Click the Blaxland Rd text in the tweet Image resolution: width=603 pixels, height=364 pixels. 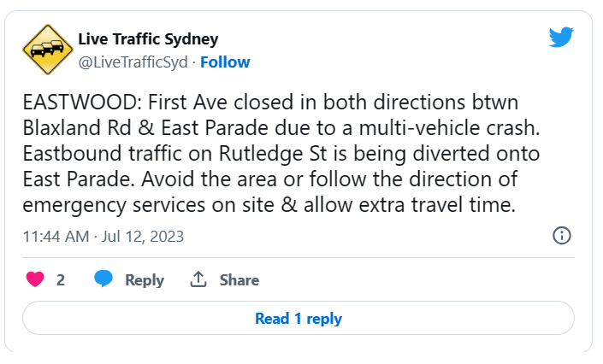coord(77,127)
